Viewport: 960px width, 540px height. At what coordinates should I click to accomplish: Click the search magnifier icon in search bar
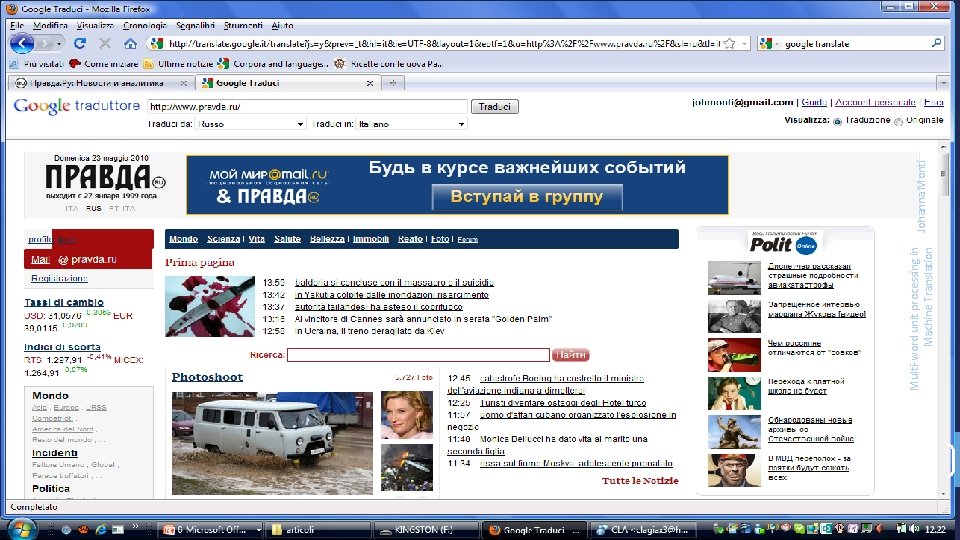[936, 43]
